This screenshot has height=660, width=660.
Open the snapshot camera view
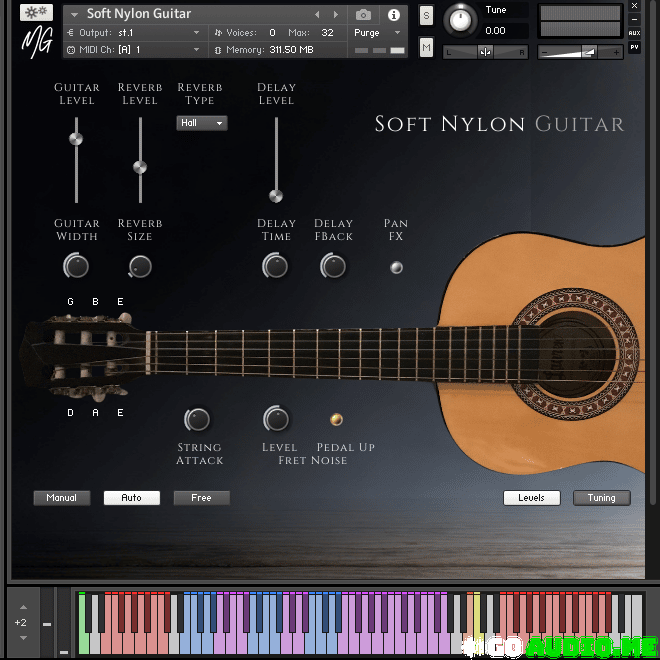click(363, 15)
